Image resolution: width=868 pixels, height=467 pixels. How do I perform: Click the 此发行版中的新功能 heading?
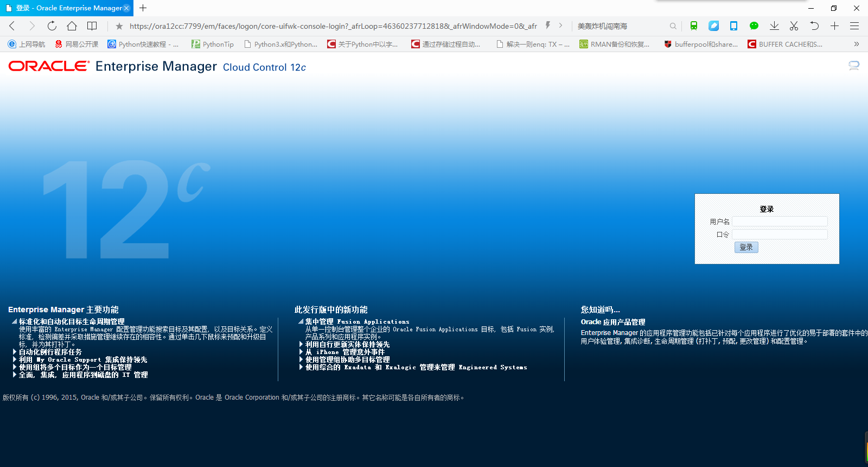coord(331,310)
